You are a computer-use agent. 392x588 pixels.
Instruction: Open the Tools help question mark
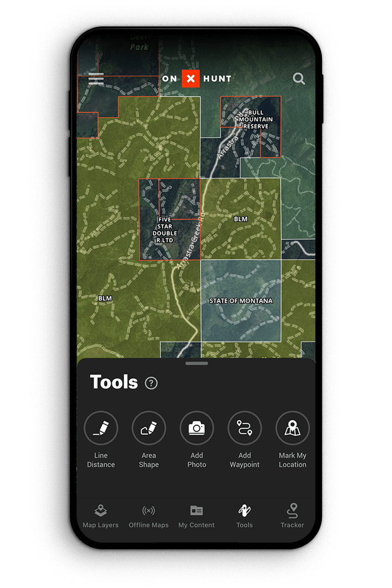[x=151, y=383]
